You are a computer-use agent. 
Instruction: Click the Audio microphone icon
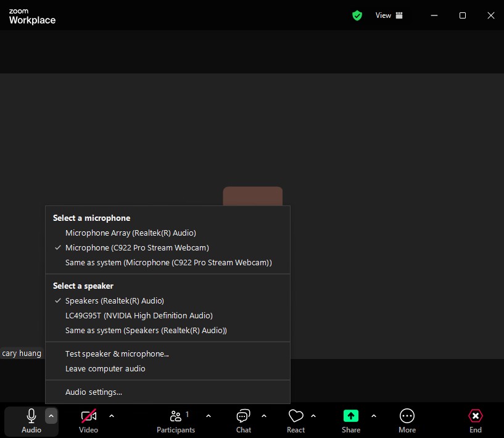coord(31,416)
